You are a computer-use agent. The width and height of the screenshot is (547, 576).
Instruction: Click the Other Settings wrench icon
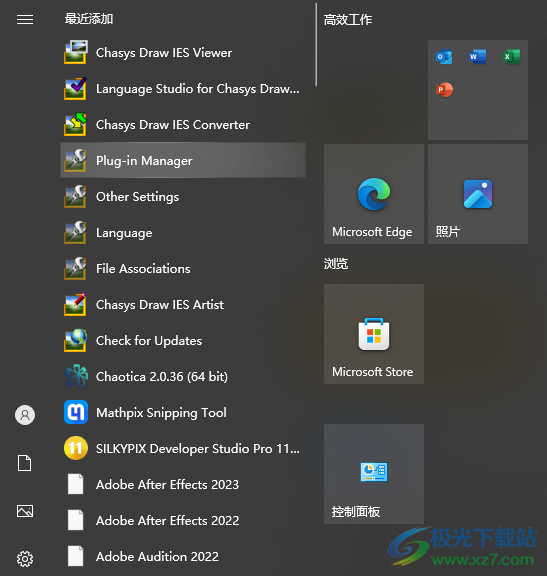coord(76,196)
